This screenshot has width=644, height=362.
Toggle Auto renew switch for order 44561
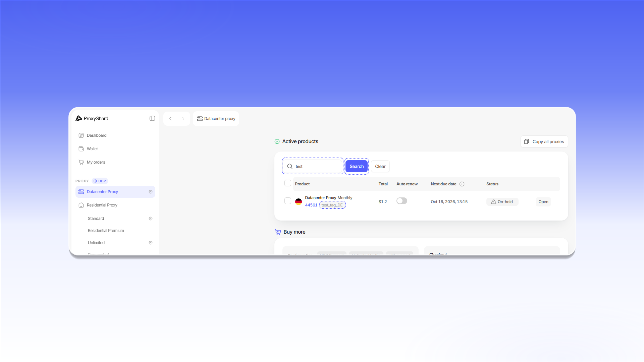402,201
